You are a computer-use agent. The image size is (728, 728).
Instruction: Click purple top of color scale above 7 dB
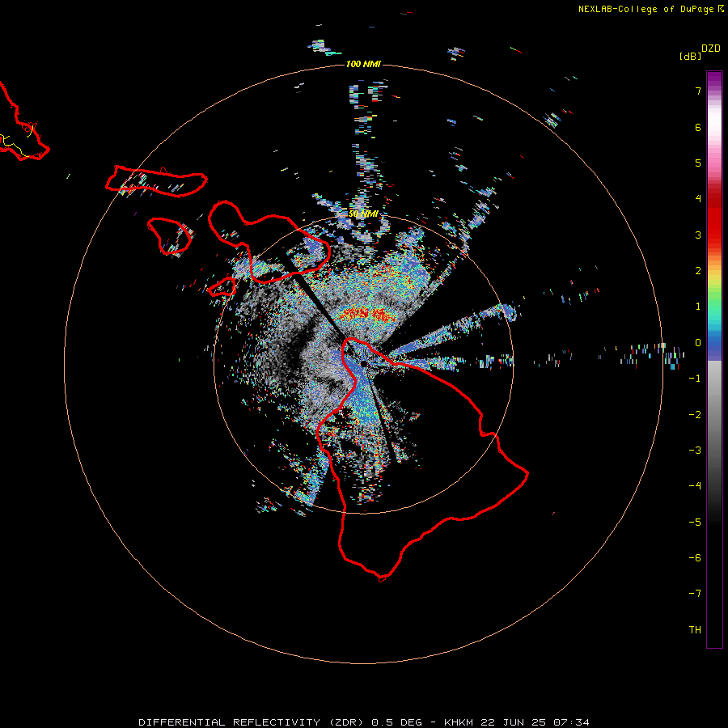click(x=714, y=78)
